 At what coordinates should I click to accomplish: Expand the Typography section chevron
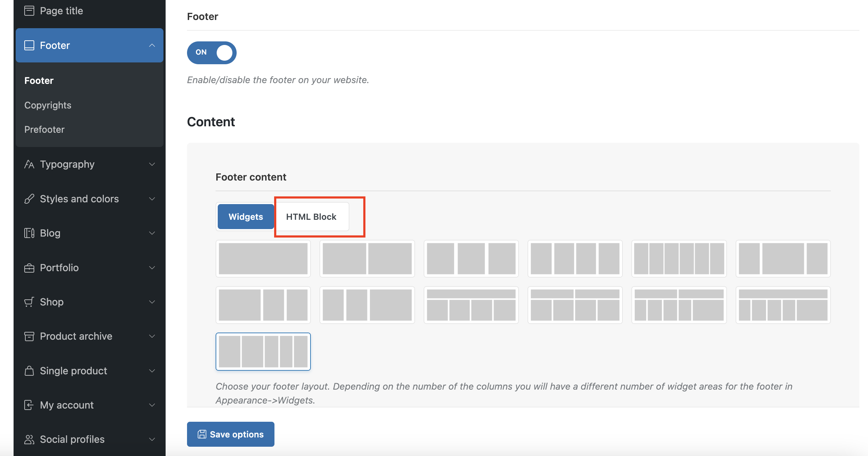point(152,164)
